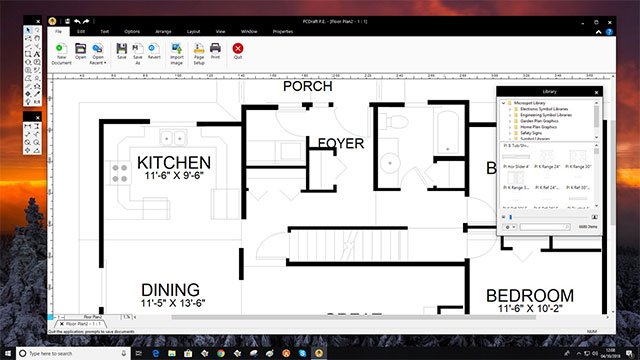Undo the last action in title bar
The height and width of the screenshot is (360, 640).
[77, 21]
